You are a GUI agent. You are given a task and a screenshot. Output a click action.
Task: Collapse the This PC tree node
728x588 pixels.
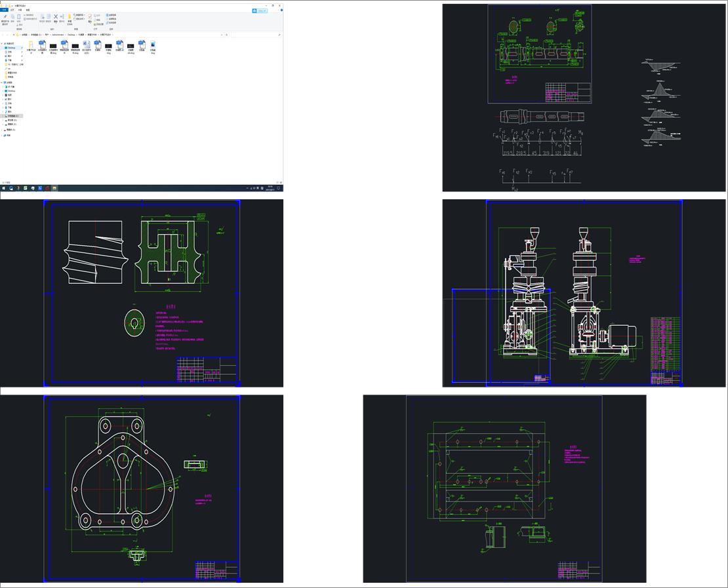(3, 83)
